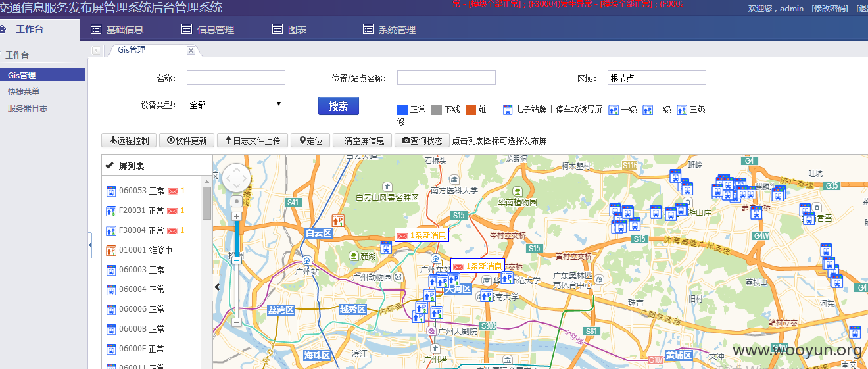The image size is (868, 369).
Task: Open the 设备类型 dropdown
Action: [x=236, y=104]
